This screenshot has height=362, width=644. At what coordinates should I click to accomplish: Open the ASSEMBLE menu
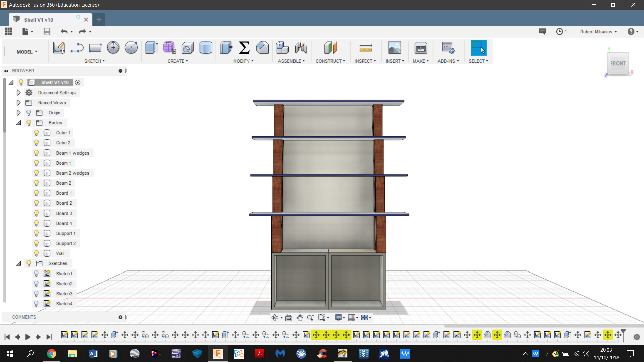pos(291,61)
